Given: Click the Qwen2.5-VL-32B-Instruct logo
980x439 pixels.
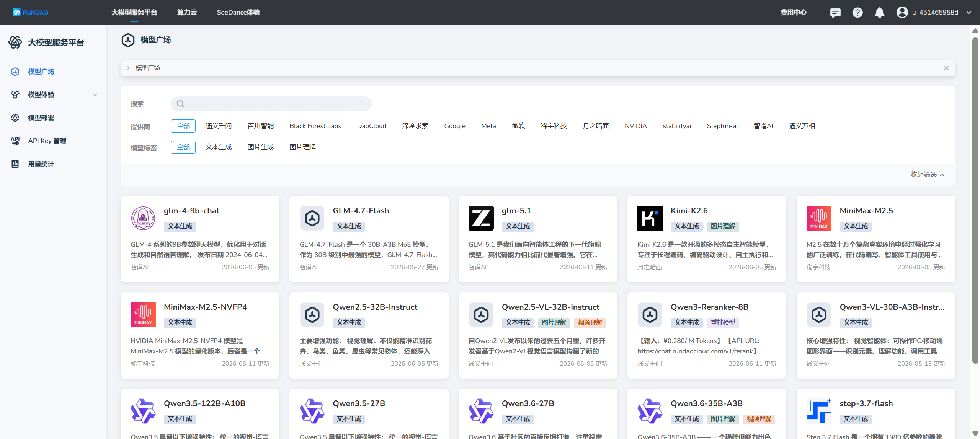Looking at the screenshot, I should point(481,315).
